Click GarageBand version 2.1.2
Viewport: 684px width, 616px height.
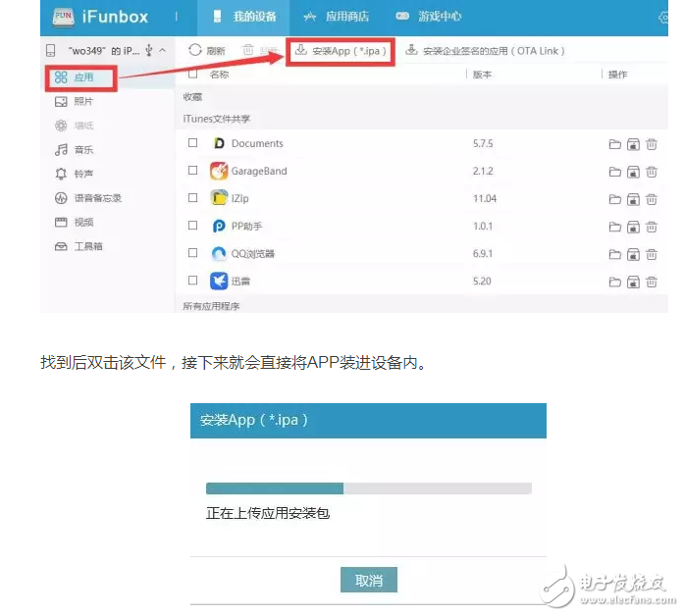[x=483, y=171]
